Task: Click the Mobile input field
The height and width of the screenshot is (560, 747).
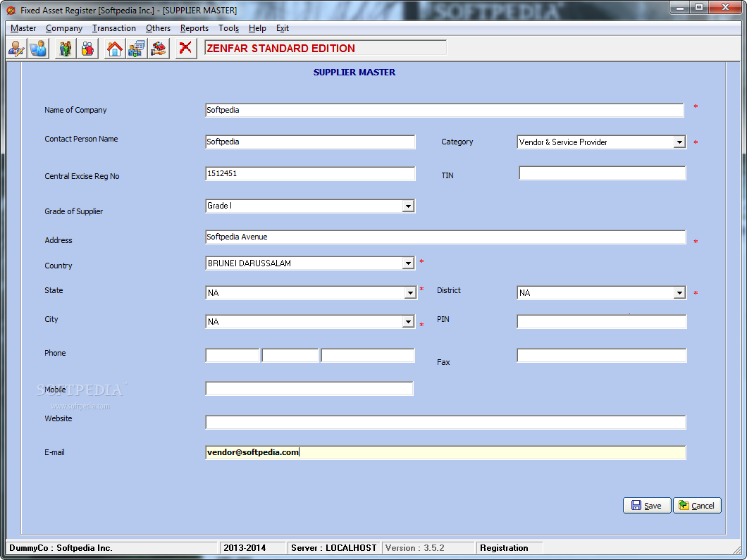Action: [x=309, y=389]
